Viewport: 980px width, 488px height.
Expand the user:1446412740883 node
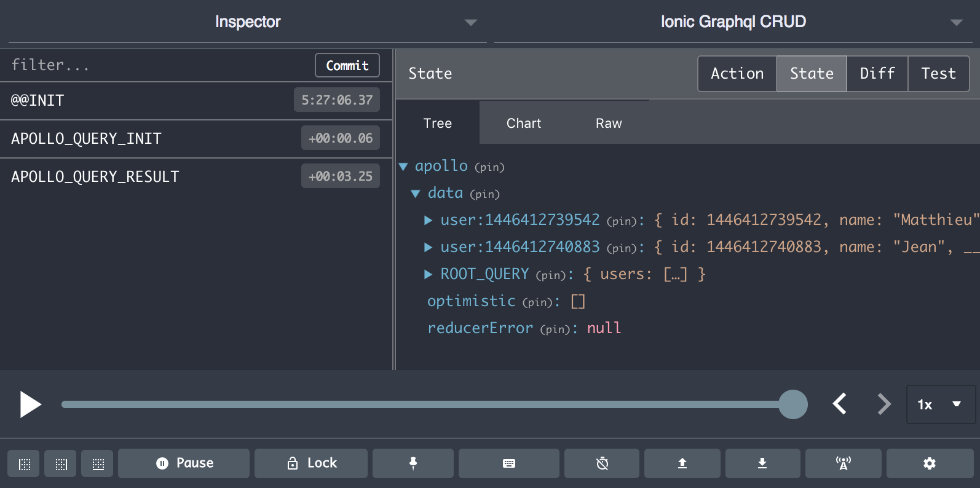point(429,248)
